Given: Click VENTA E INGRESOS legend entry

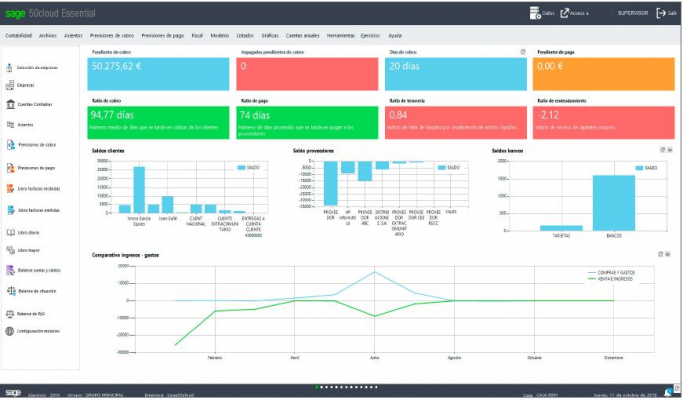Looking at the screenshot, I should (610, 279).
